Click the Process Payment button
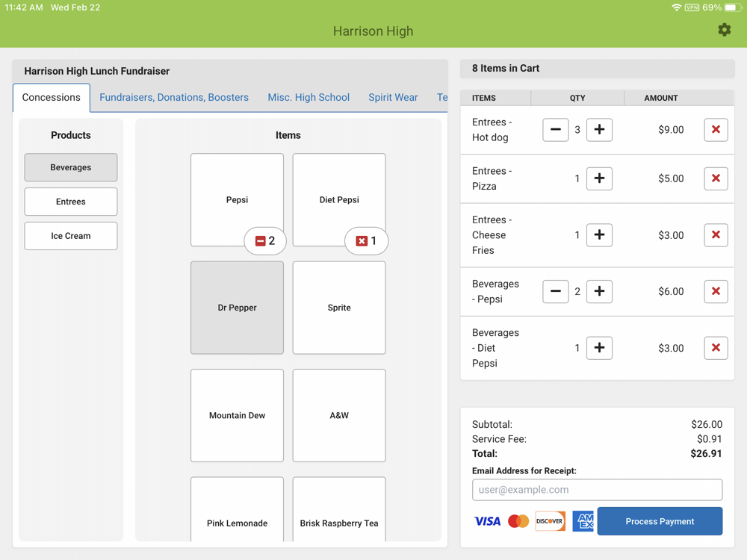 point(660,521)
